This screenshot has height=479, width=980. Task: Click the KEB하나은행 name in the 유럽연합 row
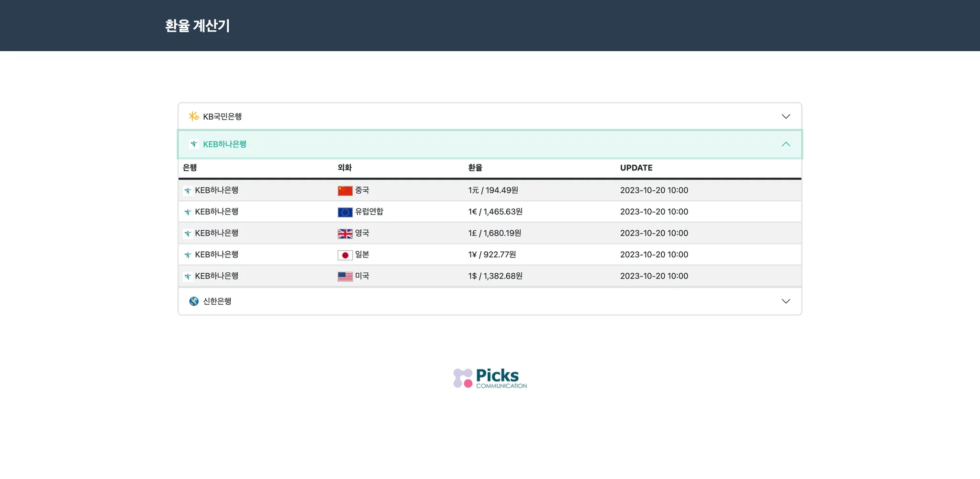pos(217,212)
